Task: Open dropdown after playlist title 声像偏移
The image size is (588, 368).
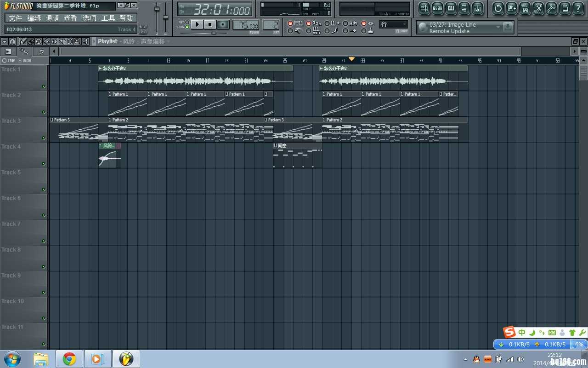Action: coord(169,41)
